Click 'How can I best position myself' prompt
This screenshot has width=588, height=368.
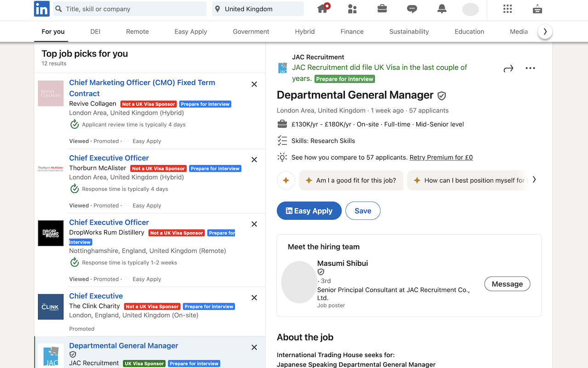click(467, 180)
